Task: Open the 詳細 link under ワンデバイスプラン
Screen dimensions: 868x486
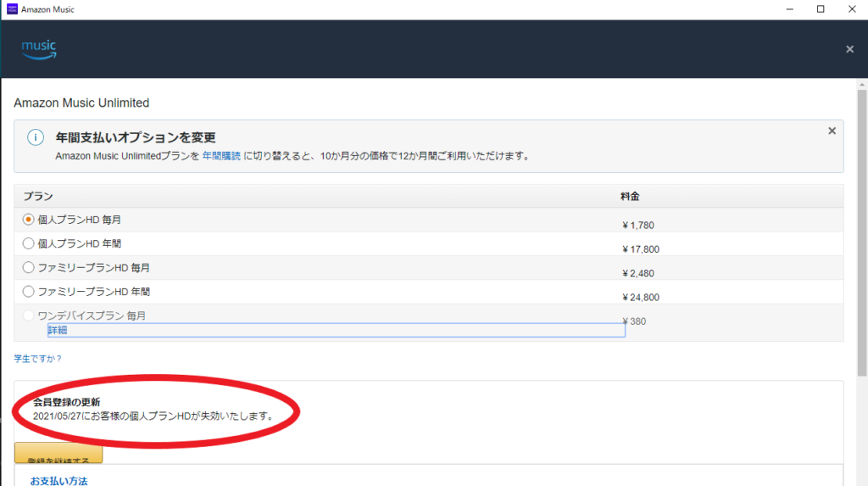Action: (58, 330)
